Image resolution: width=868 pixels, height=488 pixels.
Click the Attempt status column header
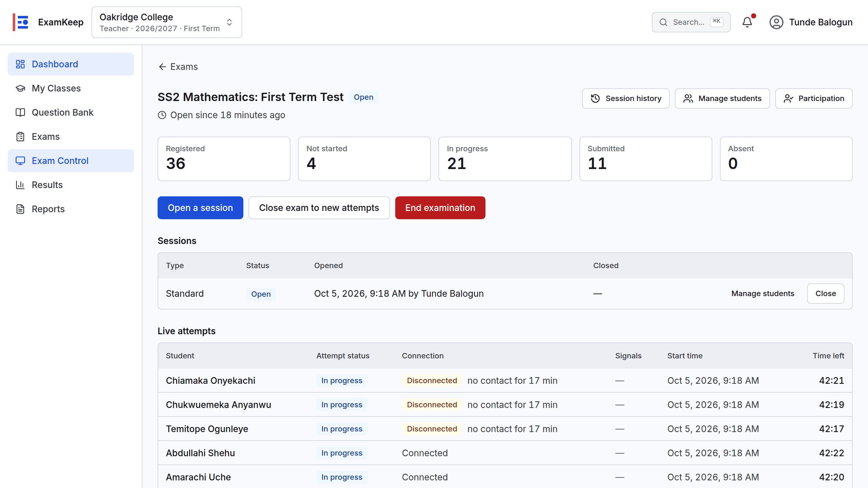343,356
